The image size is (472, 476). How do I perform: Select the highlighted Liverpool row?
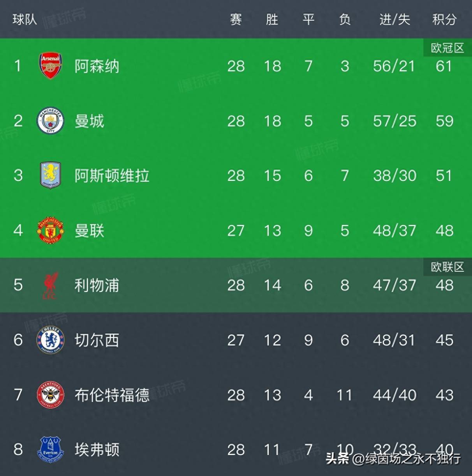pos(234,285)
